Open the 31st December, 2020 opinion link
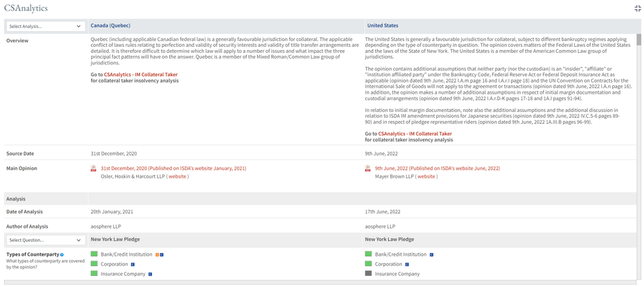Image resolution: width=644 pixels, height=287 pixels. [x=173, y=169]
